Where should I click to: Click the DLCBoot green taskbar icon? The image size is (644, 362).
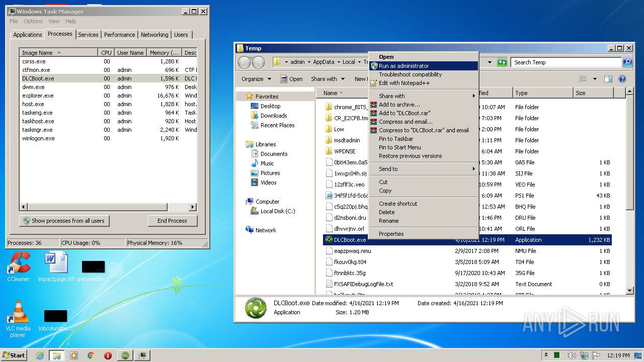click(x=125, y=355)
